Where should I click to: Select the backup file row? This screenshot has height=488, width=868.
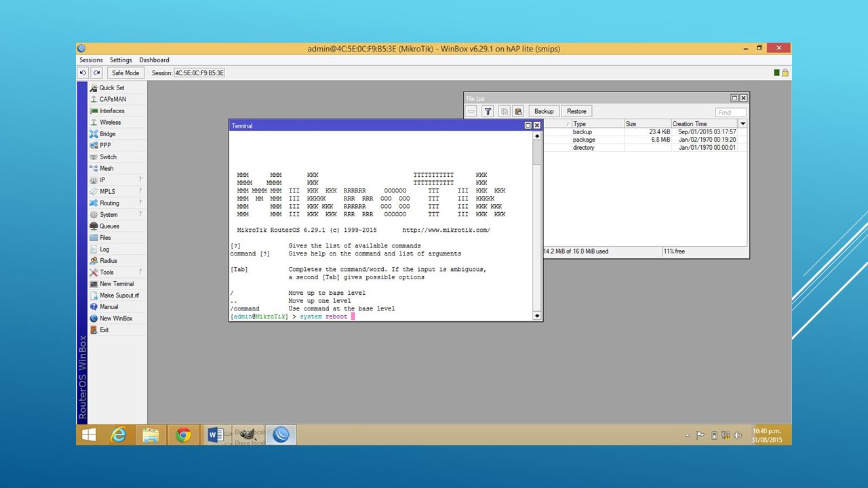(x=640, y=131)
